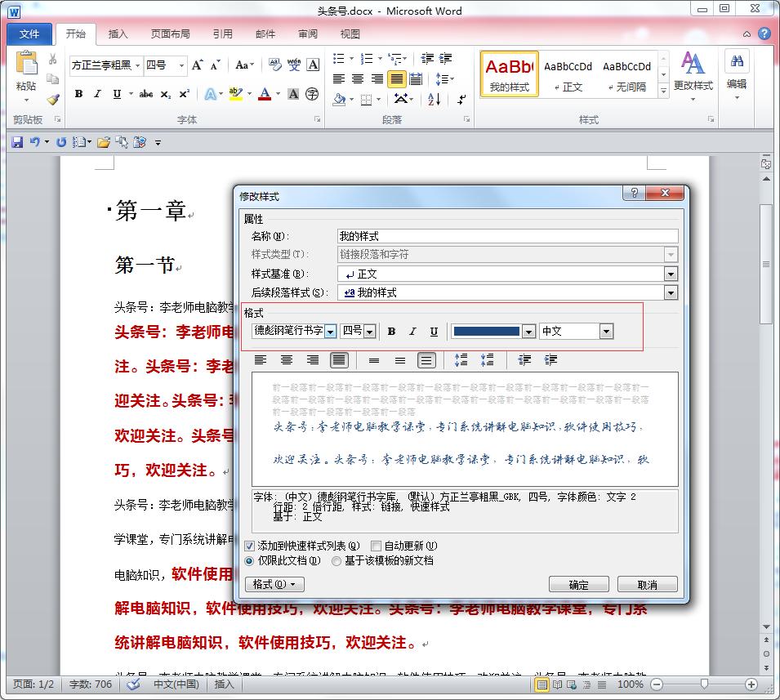
Task: Click the 确定 button to confirm
Action: pyautogui.click(x=579, y=584)
